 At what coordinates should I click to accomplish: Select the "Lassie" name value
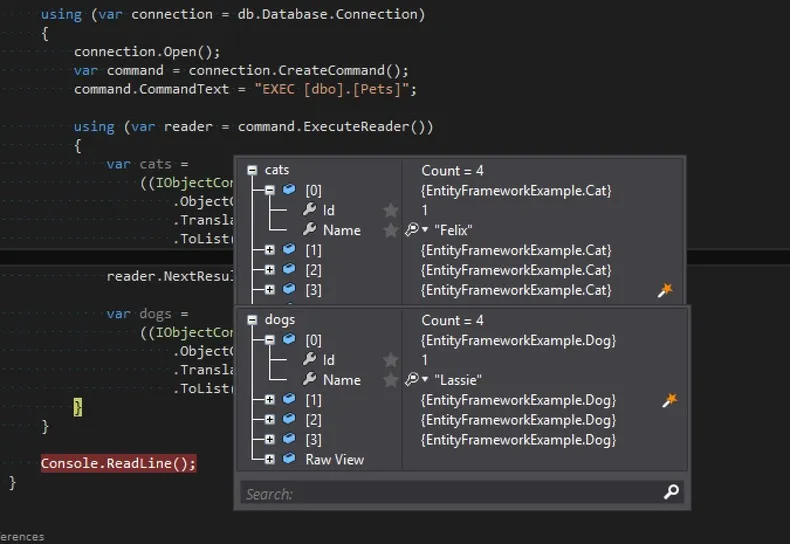pos(458,380)
